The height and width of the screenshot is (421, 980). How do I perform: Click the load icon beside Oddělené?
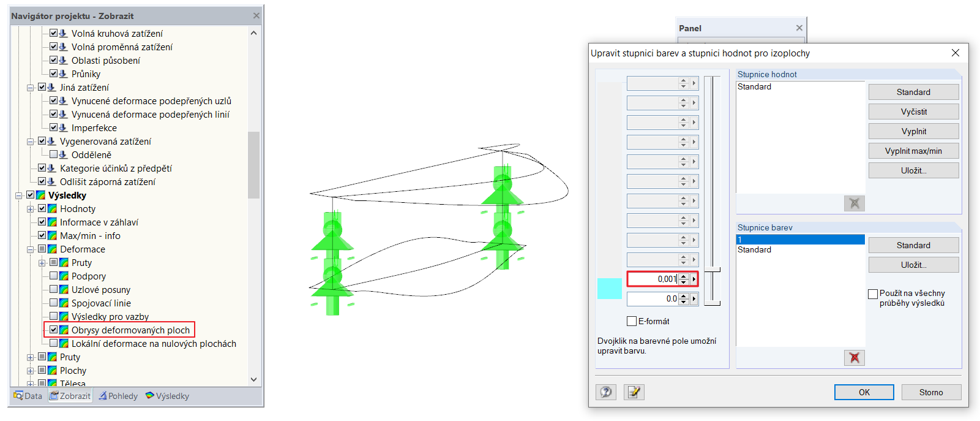[63, 154]
